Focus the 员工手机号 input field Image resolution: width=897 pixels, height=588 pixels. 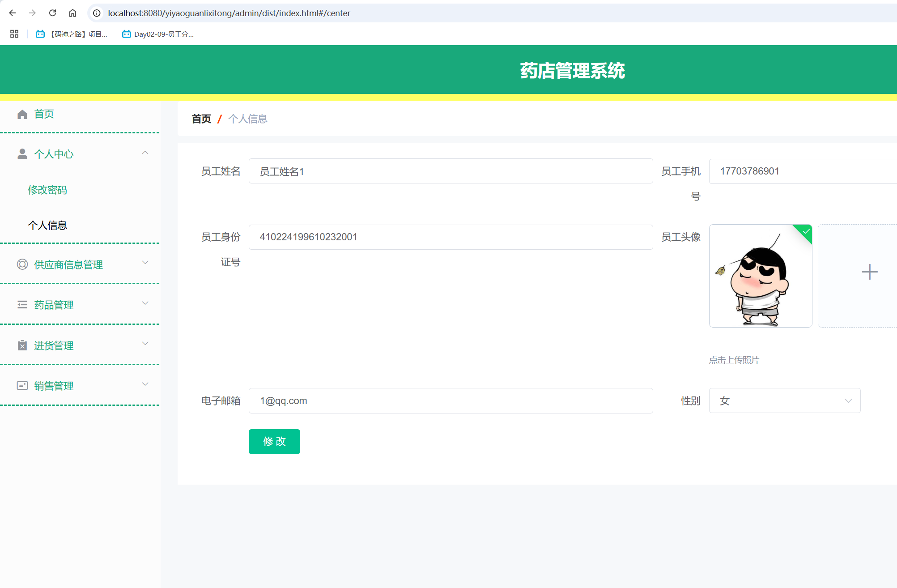pyautogui.click(x=803, y=171)
